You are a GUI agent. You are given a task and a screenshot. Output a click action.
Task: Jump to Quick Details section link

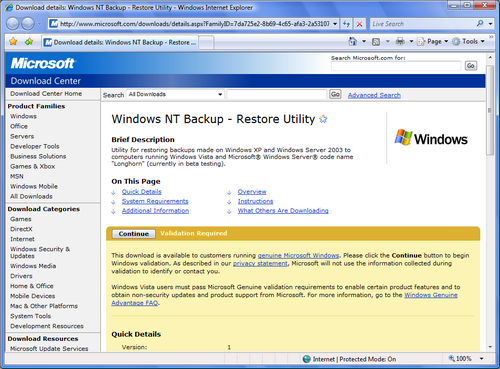pyautogui.click(x=142, y=192)
